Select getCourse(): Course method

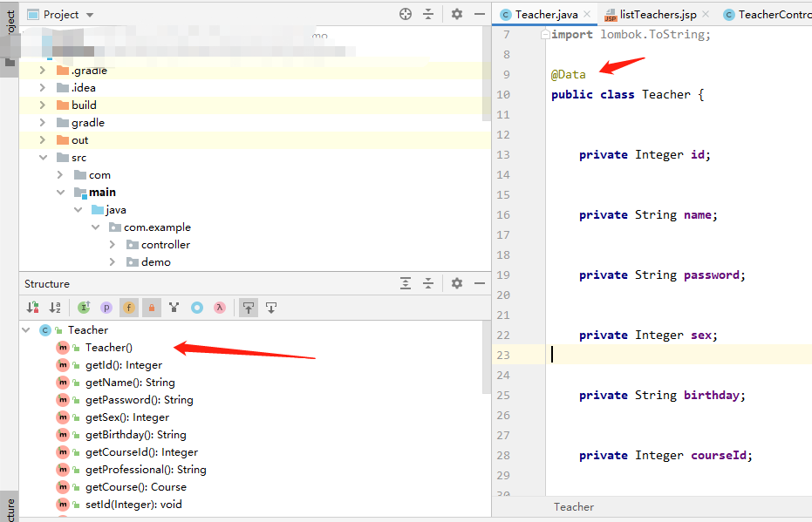coord(136,487)
